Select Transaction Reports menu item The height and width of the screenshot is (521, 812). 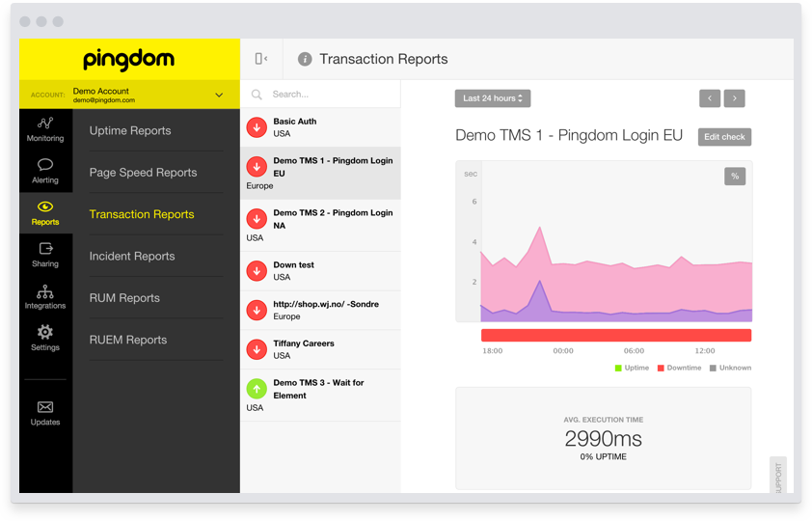[x=142, y=214]
